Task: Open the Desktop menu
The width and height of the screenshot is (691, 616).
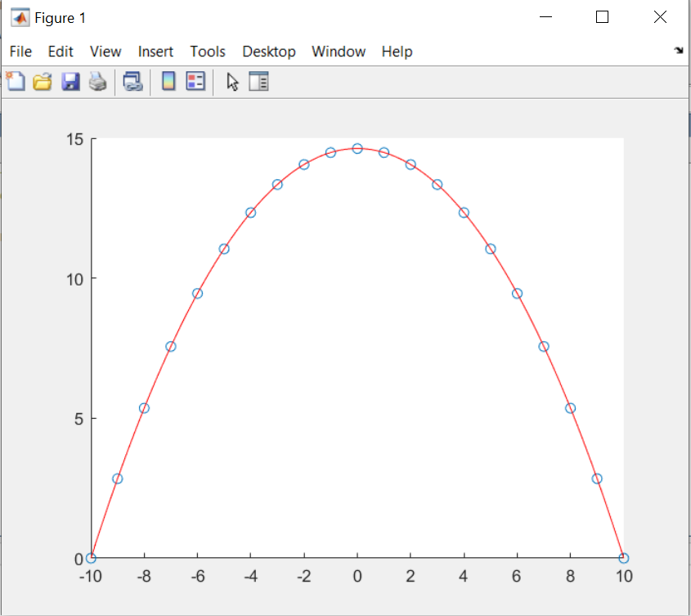Action: pyautogui.click(x=269, y=52)
